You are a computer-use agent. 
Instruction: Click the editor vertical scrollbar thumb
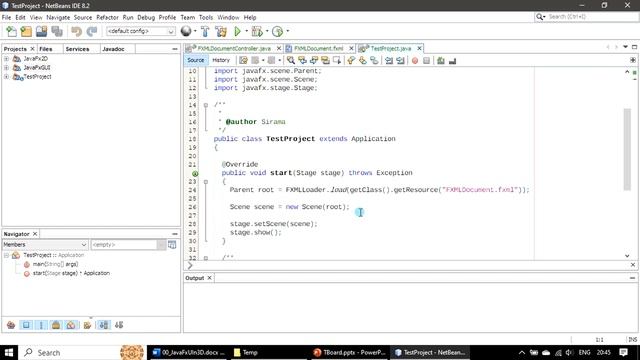click(x=627, y=149)
